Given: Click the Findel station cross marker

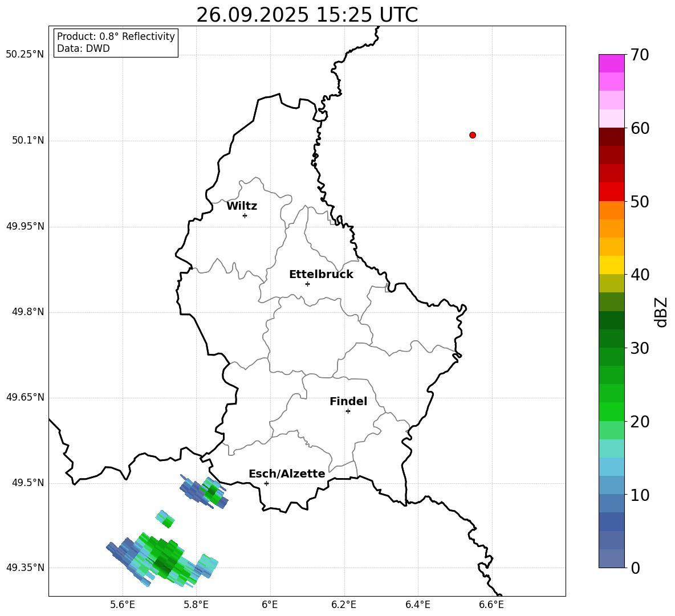Looking at the screenshot, I should click(x=348, y=411).
